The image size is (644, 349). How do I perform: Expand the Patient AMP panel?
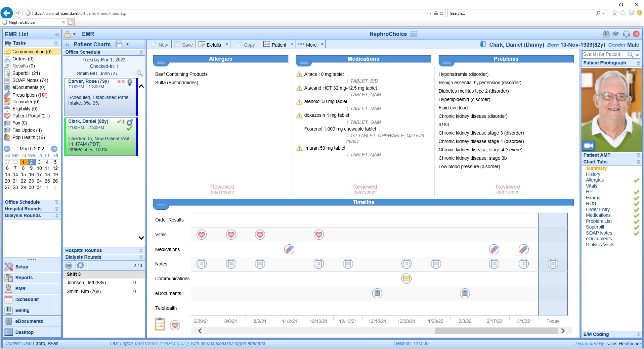(638, 155)
